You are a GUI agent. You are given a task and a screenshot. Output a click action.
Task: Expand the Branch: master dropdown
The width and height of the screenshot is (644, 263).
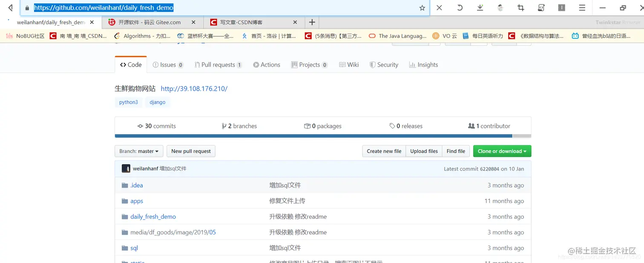pyautogui.click(x=139, y=151)
